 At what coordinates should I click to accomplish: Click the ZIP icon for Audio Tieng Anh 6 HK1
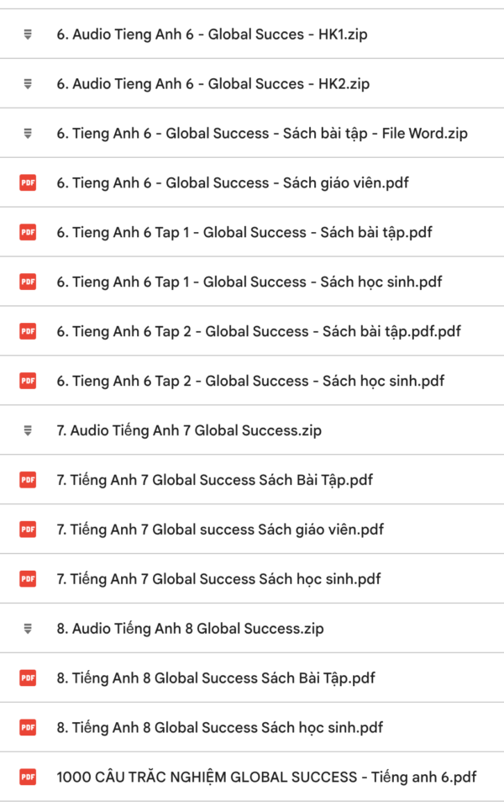point(27,34)
